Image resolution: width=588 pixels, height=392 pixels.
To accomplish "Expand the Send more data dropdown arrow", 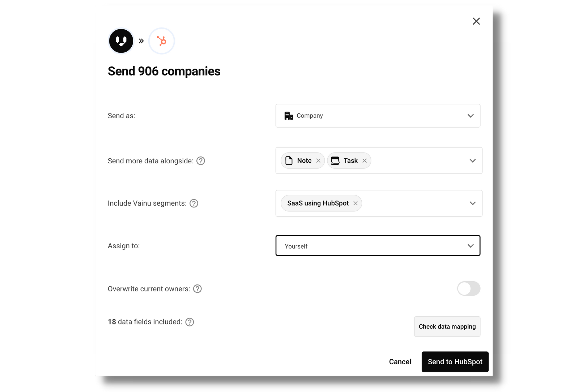I will (472, 161).
